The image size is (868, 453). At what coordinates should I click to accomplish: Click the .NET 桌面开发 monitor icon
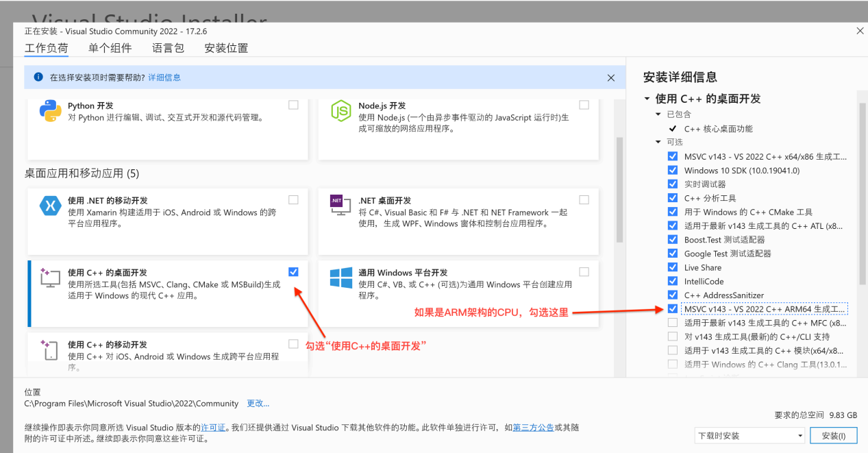click(340, 206)
